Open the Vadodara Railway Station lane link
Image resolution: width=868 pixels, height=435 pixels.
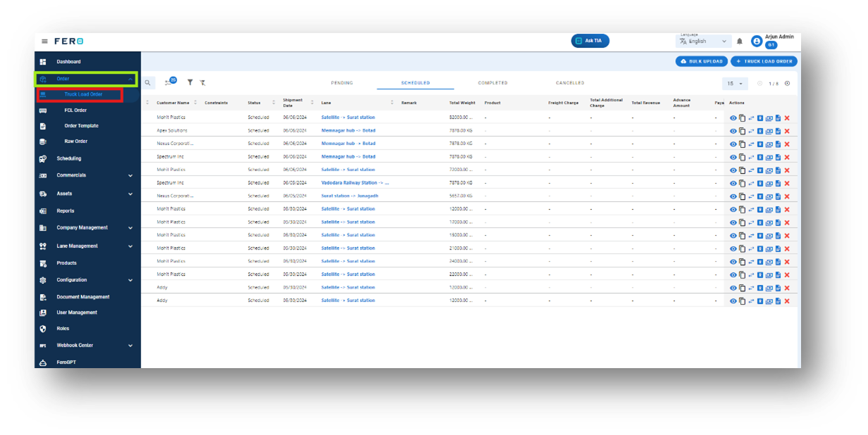coord(355,183)
